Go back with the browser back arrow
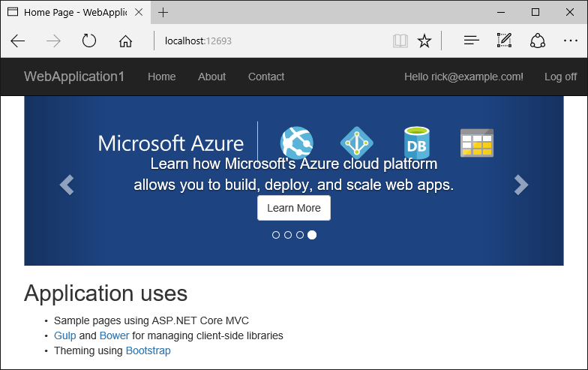Viewport: 588px width, 370px height. tap(18, 41)
